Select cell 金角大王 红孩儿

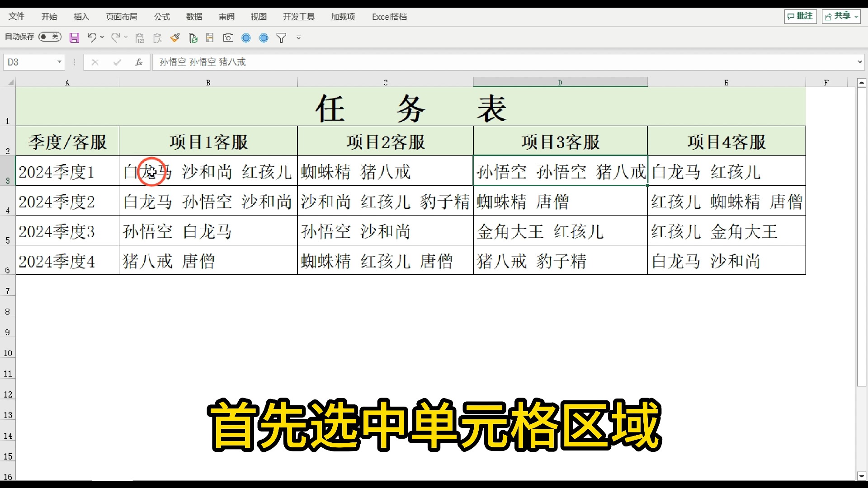click(x=560, y=231)
